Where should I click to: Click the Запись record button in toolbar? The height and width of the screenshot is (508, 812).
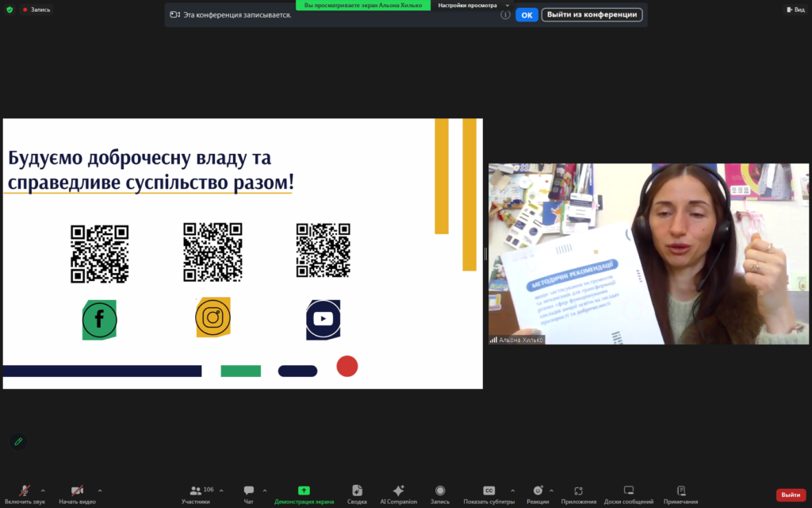click(439, 491)
